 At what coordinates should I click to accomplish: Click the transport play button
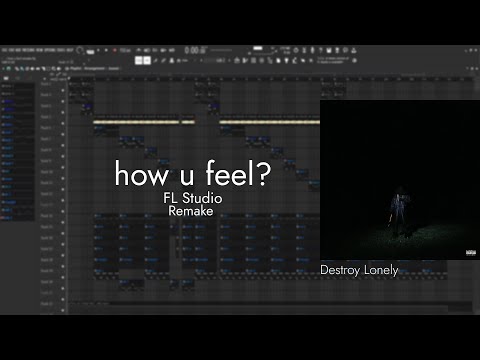click(98, 50)
